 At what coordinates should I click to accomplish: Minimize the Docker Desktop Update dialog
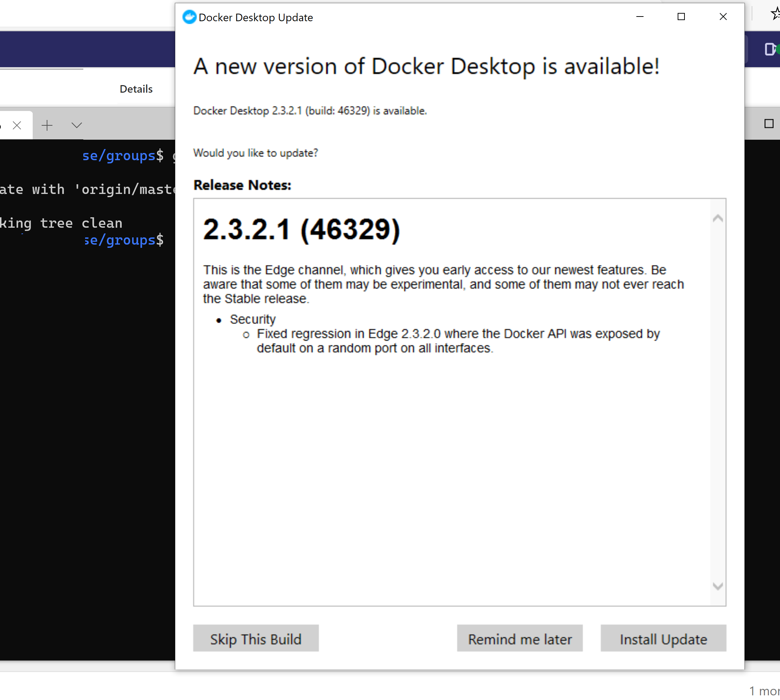640,17
